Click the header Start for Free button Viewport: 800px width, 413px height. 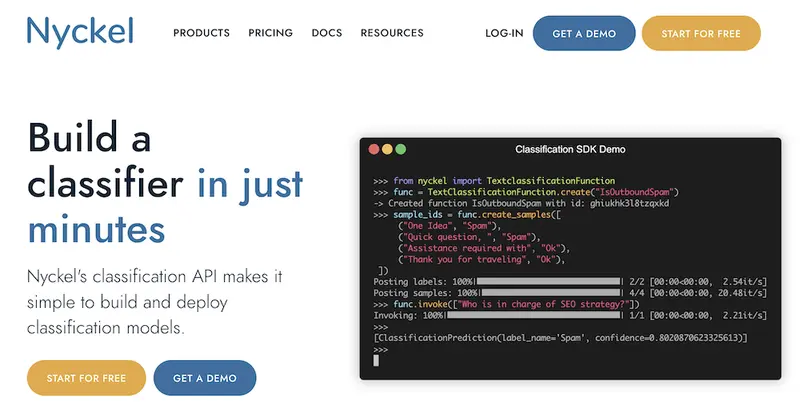pyautogui.click(x=701, y=33)
